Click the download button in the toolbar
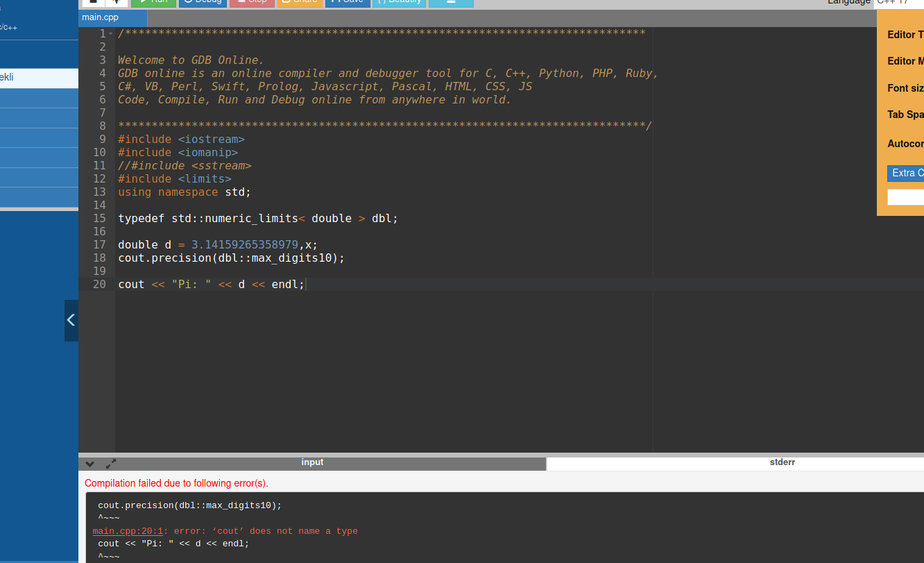This screenshot has width=924, height=563. pos(451,2)
